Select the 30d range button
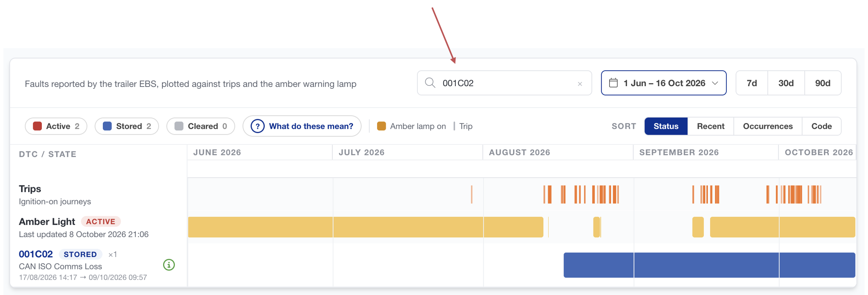Image resolution: width=868 pixels, height=295 pixels. 786,83
